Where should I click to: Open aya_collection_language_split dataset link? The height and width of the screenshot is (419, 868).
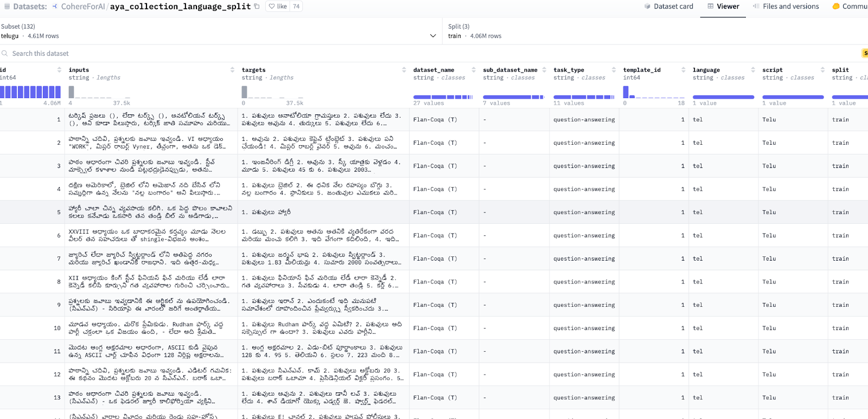point(180,7)
